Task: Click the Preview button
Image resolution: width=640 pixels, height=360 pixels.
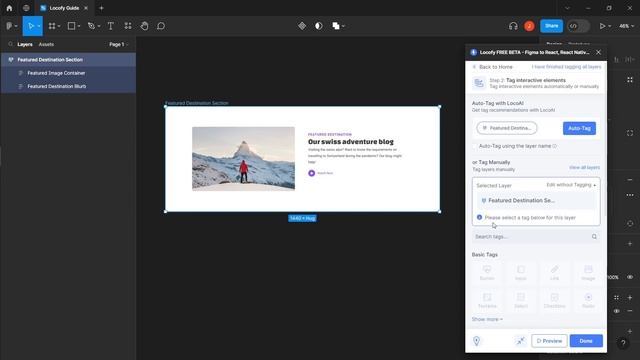Action: 549,341
